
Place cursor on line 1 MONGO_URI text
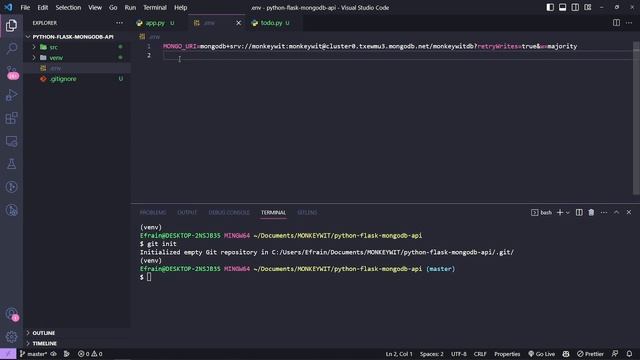point(180,46)
